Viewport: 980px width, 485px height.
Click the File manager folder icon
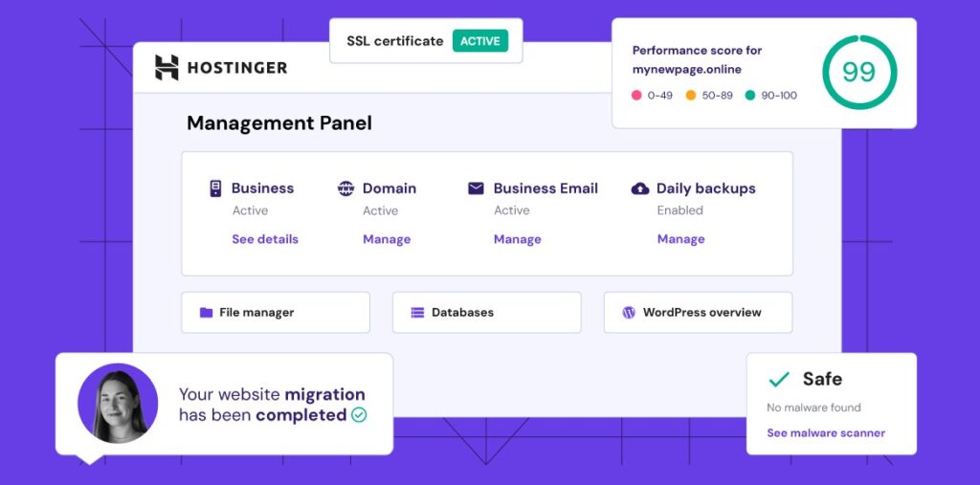207,313
